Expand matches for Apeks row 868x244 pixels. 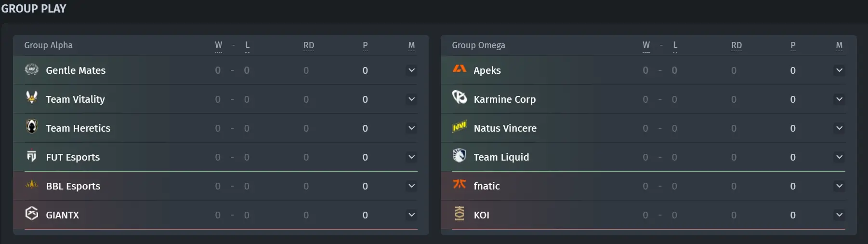[839, 70]
